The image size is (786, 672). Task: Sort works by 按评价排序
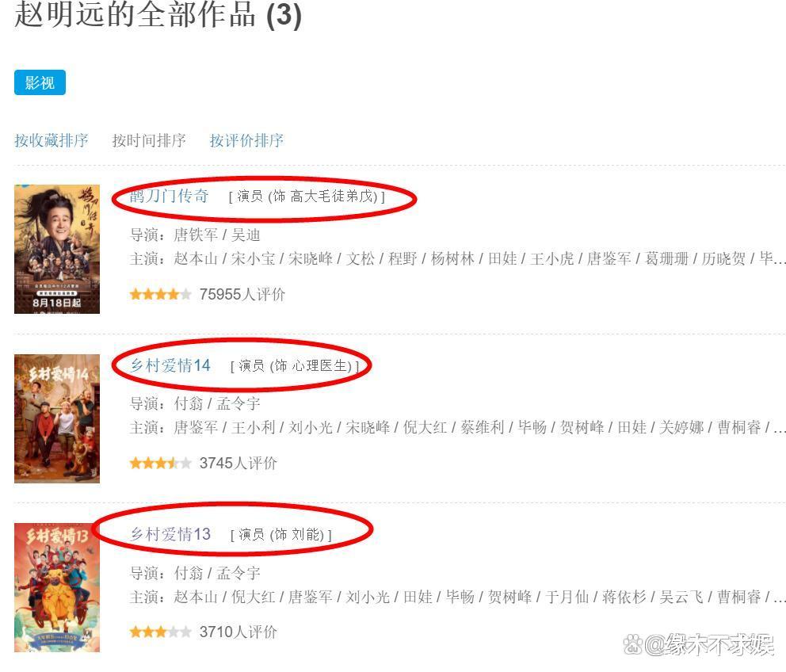[246, 140]
